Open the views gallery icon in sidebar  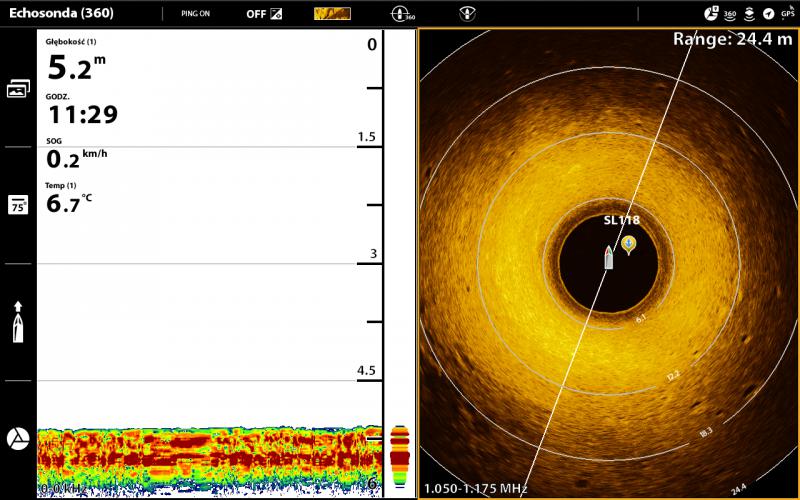coord(18,89)
